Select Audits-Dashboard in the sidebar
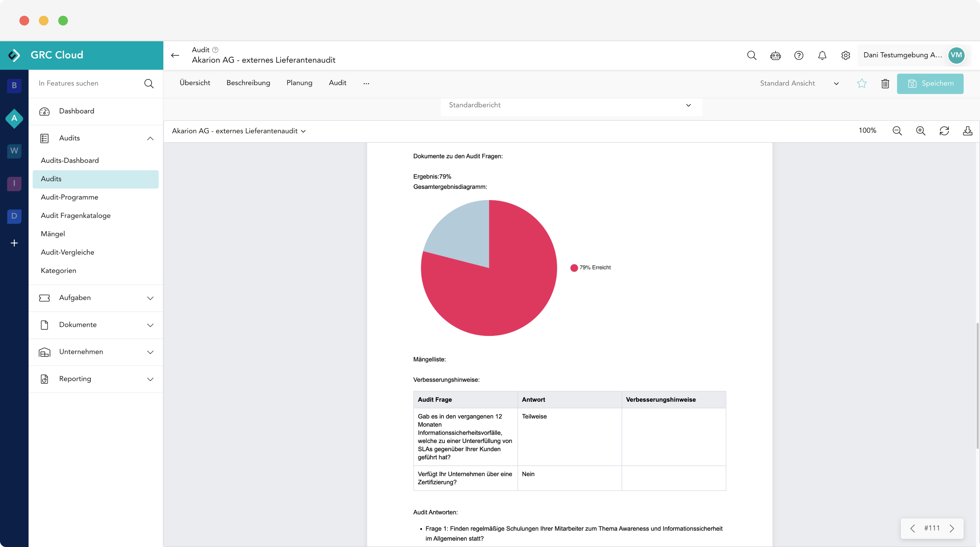This screenshot has height=547, width=980. pyautogui.click(x=70, y=160)
